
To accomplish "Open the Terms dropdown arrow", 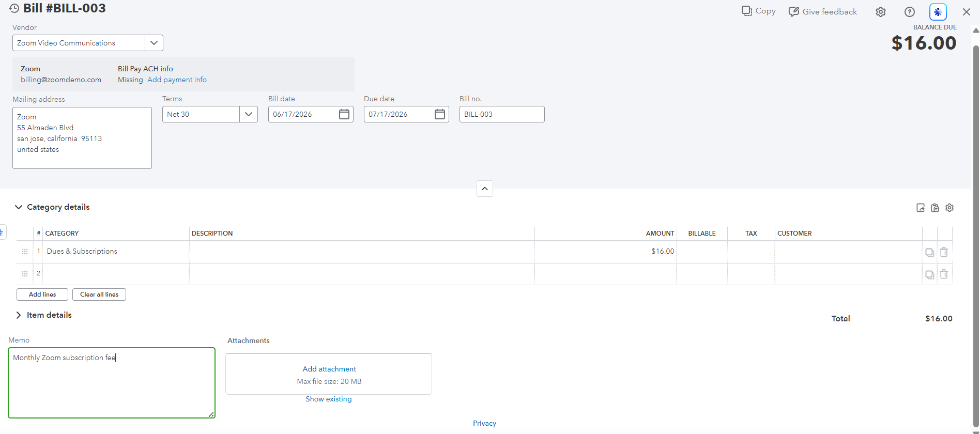I will click(x=249, y=114).
